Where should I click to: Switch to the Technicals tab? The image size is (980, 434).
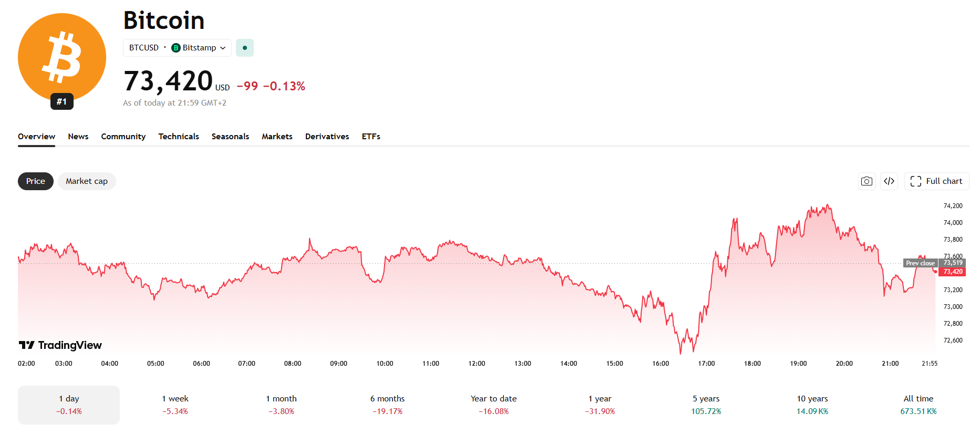tap(179, 137)
